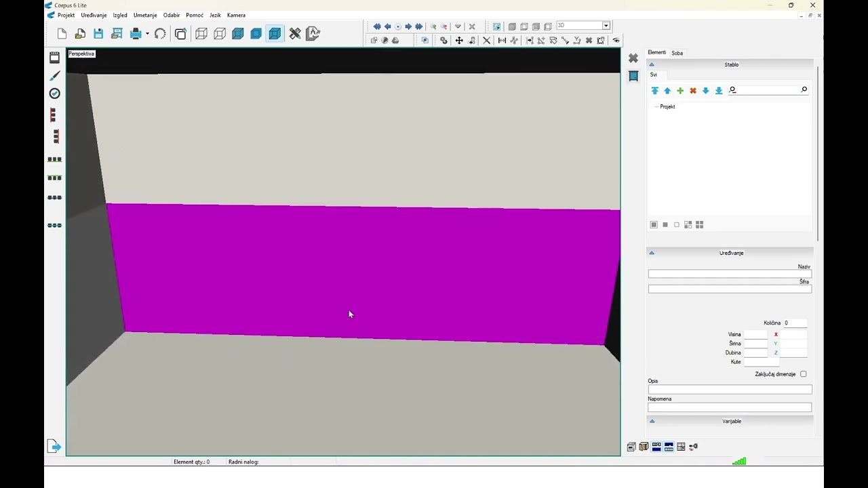The image size is (868, 488).
Task: Open the Uređivanje menu
Action: click(94, 15)
